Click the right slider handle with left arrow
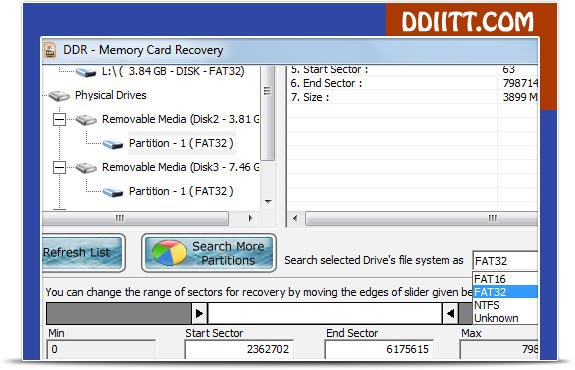Screen dimensions: 575x370 (450, 314)
